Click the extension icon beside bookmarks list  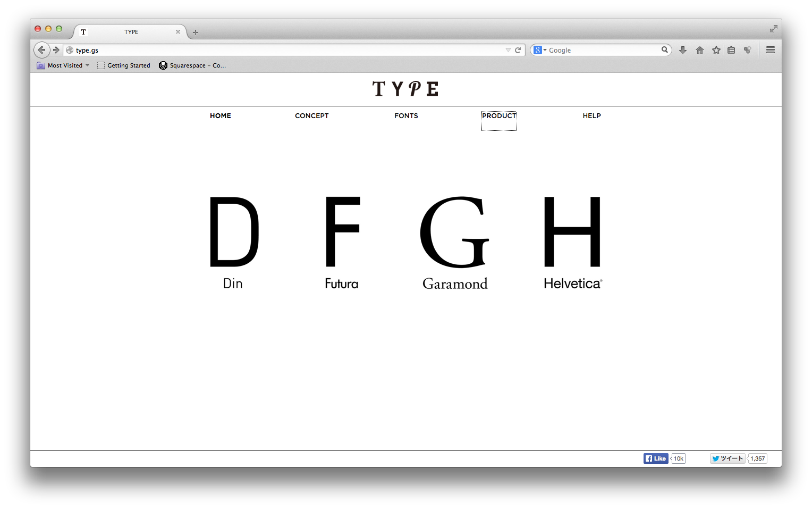tap(748, 50)
